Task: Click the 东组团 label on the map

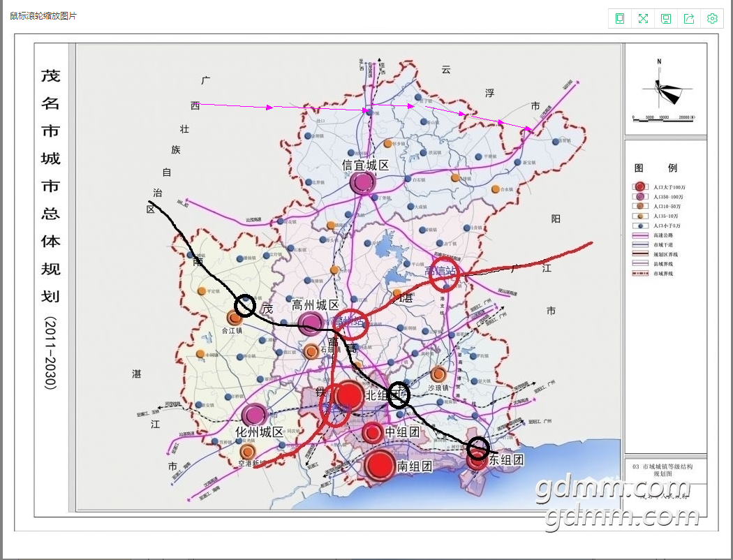Action: (x=506, y=459)
